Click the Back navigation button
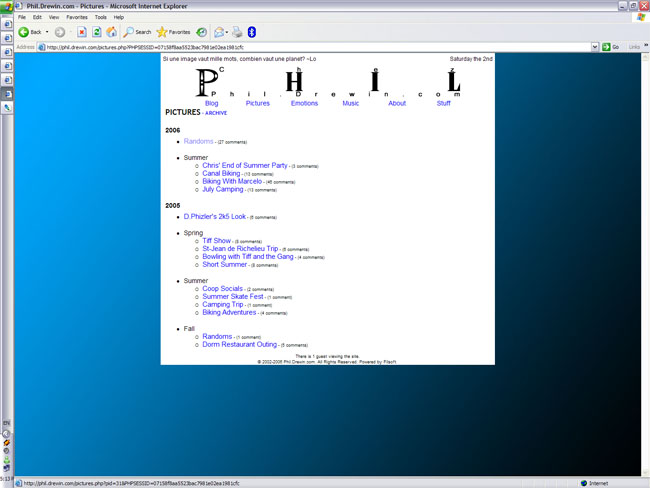 point(29,32)
